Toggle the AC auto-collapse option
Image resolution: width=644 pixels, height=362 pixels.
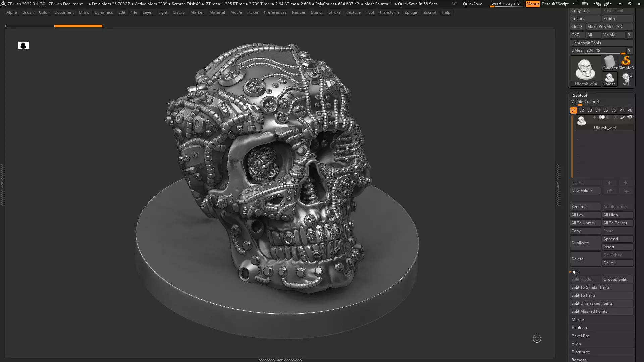click(454, 4)
